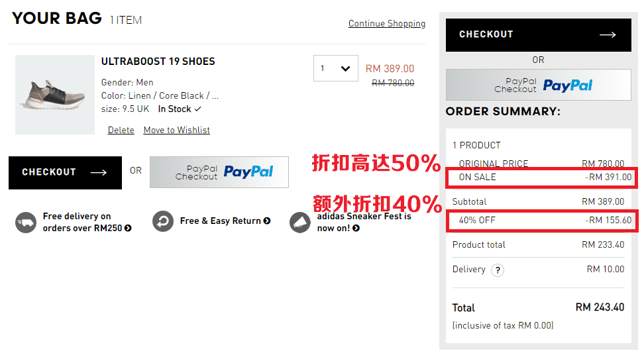
Task: Click the ON SALE discount row
Action: pos(542,178)
